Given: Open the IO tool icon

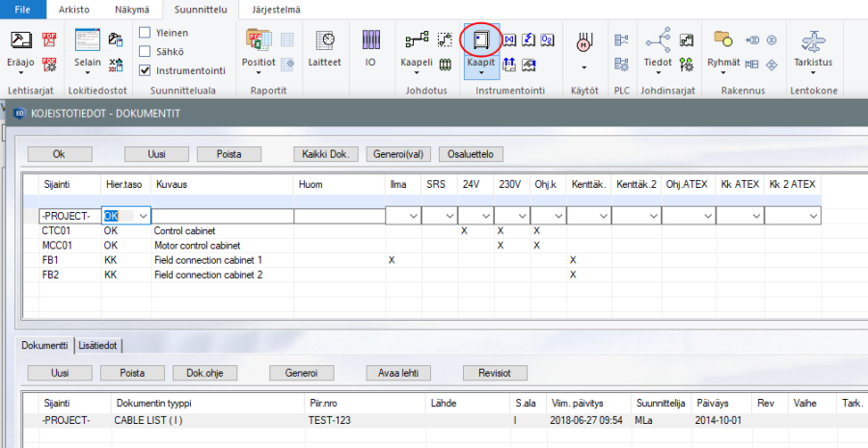Looking at the screenshot, I should (370, 40).
